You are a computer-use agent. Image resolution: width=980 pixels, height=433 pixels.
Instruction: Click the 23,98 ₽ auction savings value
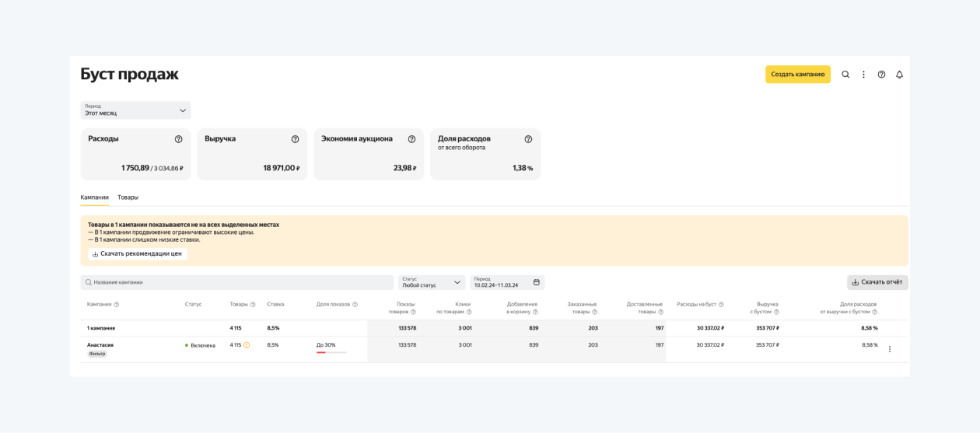(404, 168)
